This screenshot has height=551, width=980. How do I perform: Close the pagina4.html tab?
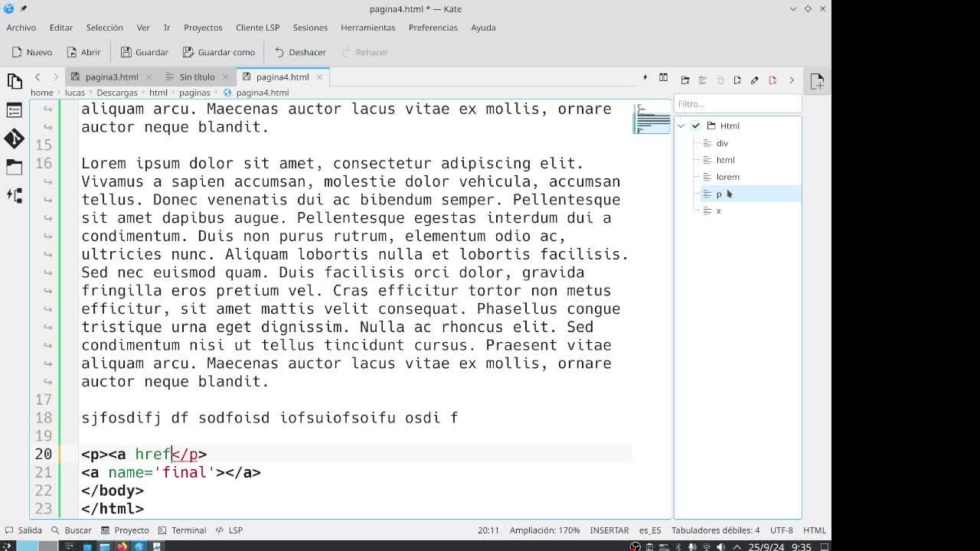319,77
